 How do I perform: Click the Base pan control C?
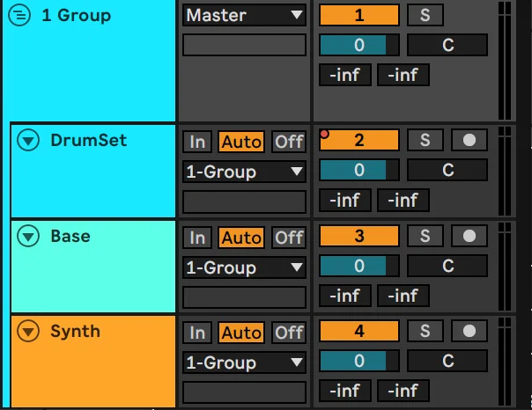(447, 266)
